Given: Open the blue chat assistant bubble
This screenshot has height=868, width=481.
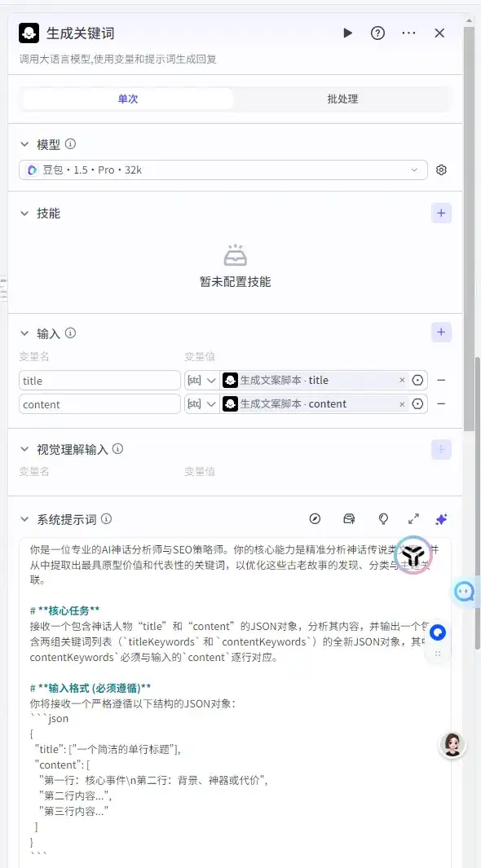Looking at the screenshot, I should click(x=465, y=592).
